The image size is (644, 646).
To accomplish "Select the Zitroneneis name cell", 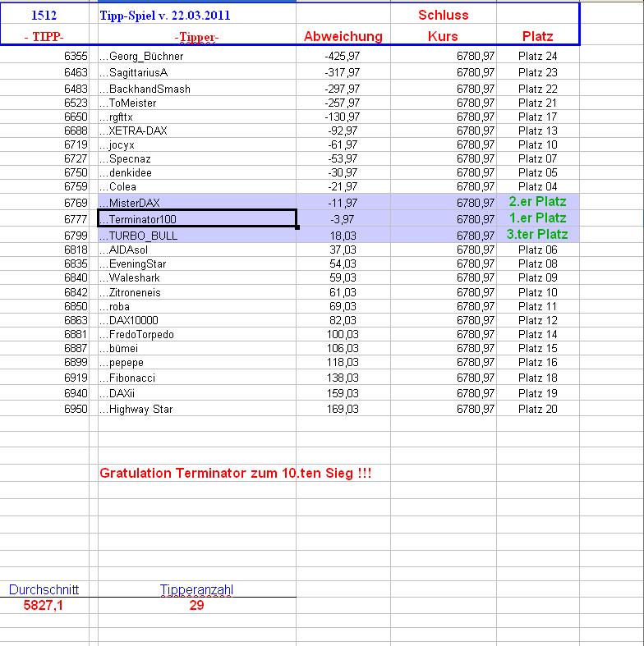I will pyautogui.click(x=196, y=292).
